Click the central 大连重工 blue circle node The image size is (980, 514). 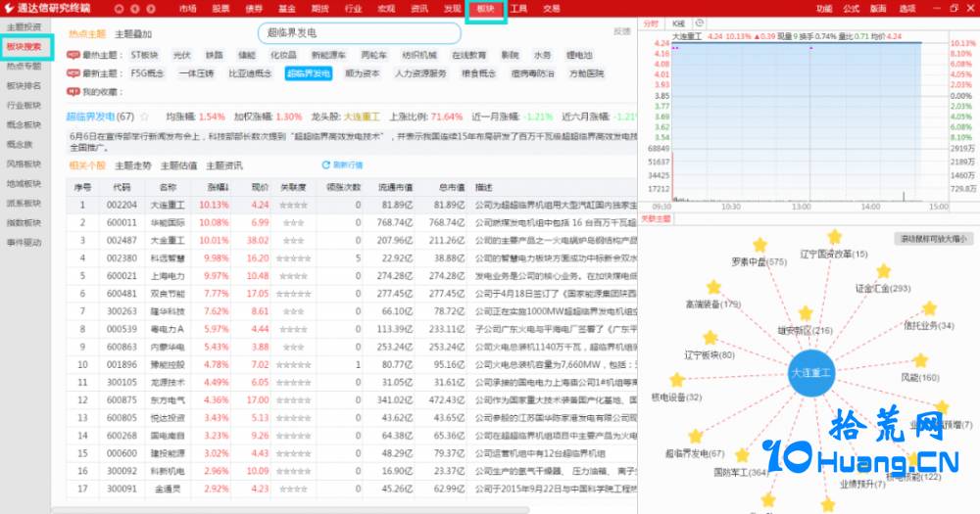(811, 373)
